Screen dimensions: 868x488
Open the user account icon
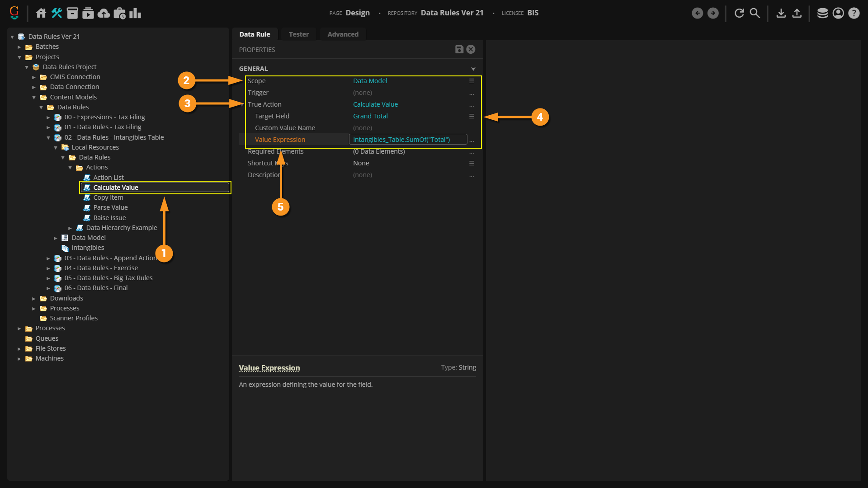838,13
